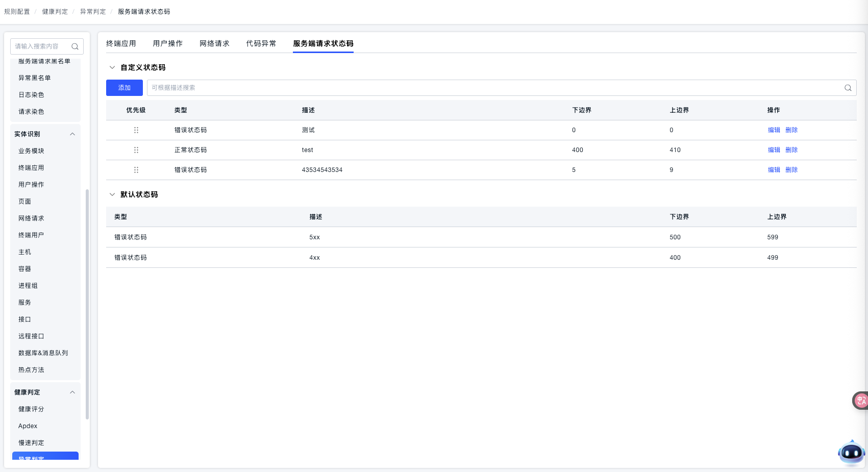
Task: Collapse the 默认状态码 section
Action: [x=112, y=194]
